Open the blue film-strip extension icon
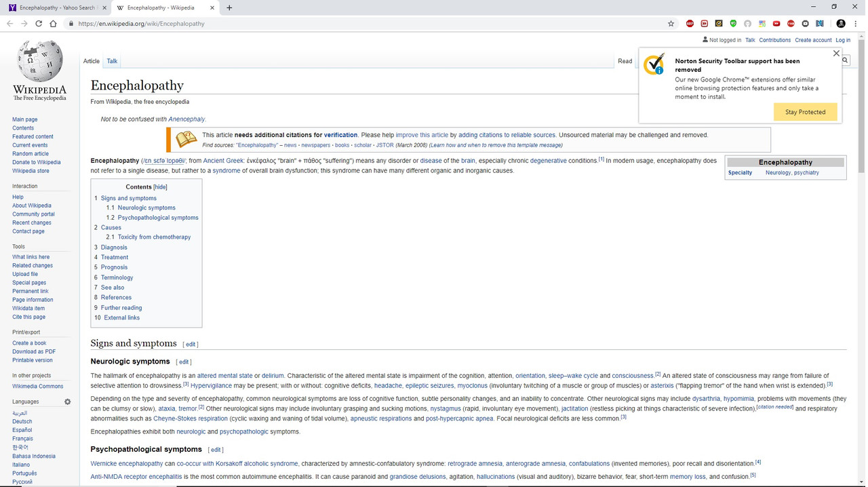The width and height of the screenshot is (868, 487). 820,24
